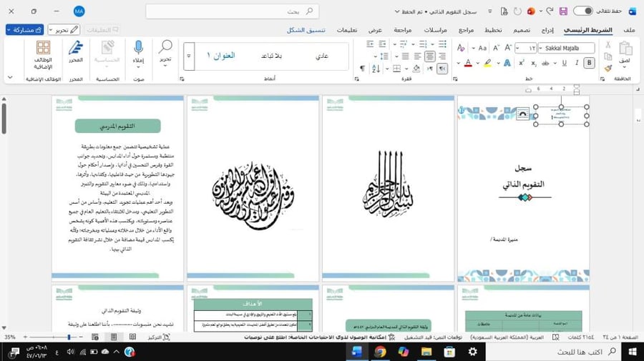Toggle Right-to-Left text direction button
The height and width of the screenshot is (361, 644).
tap(442, 69)
